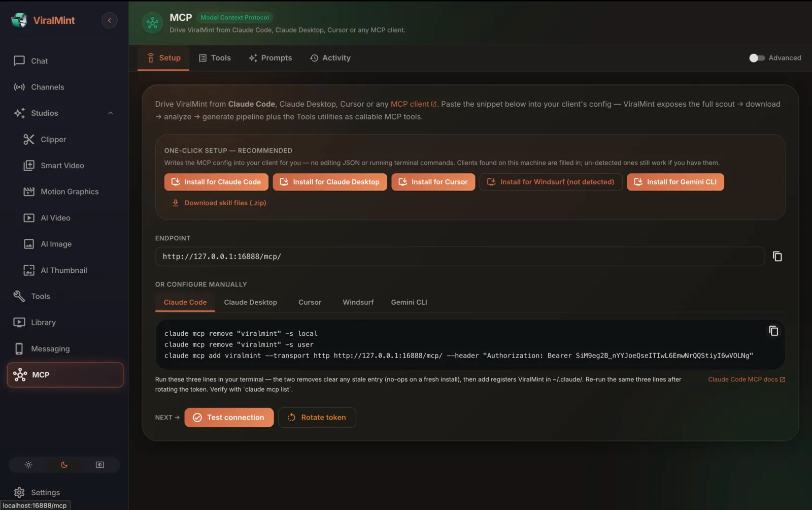Click Install for Claude Desktop button
812x510 pixels.
coord(330,182)
